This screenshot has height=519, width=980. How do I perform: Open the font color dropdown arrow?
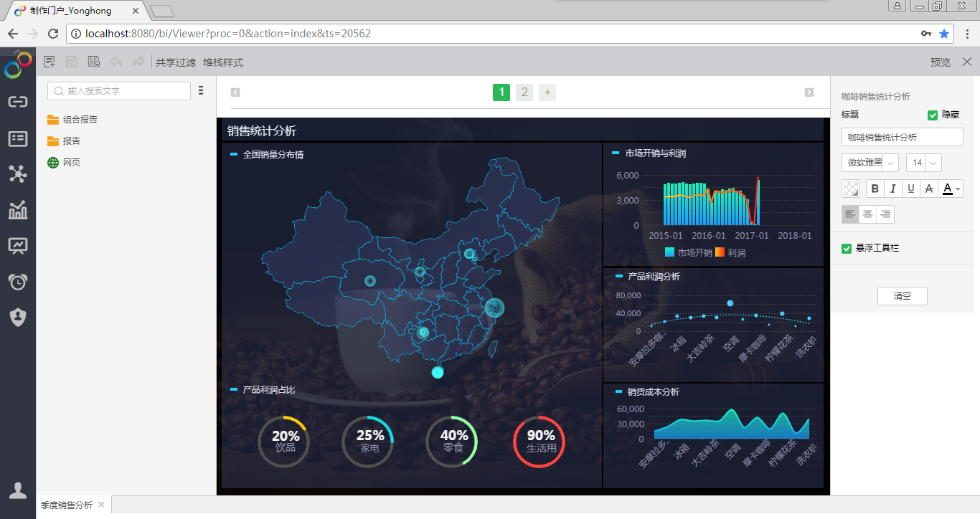[x=958, y=189]
